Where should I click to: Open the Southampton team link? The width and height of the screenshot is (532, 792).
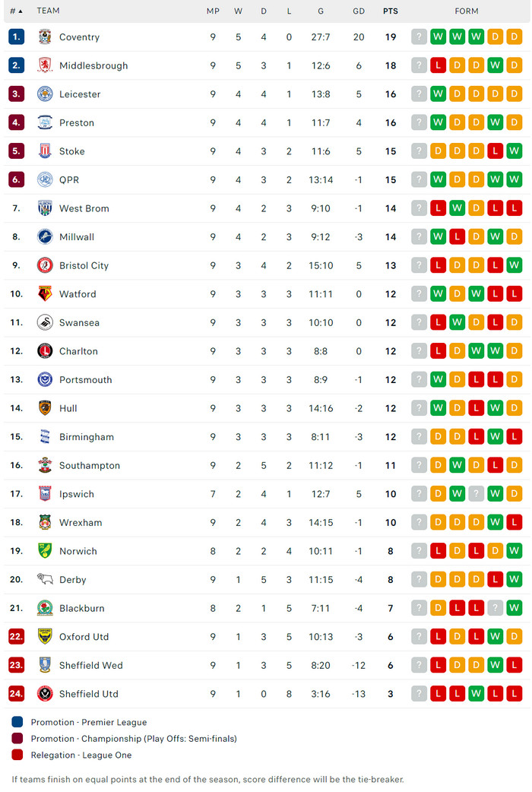pyautogui.click(x=90, y=465)
